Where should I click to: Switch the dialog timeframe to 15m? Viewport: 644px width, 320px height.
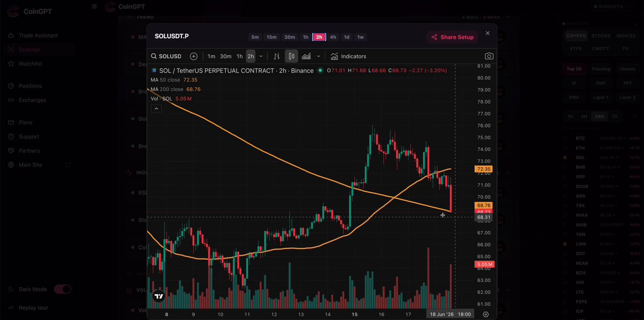(271, 37)
